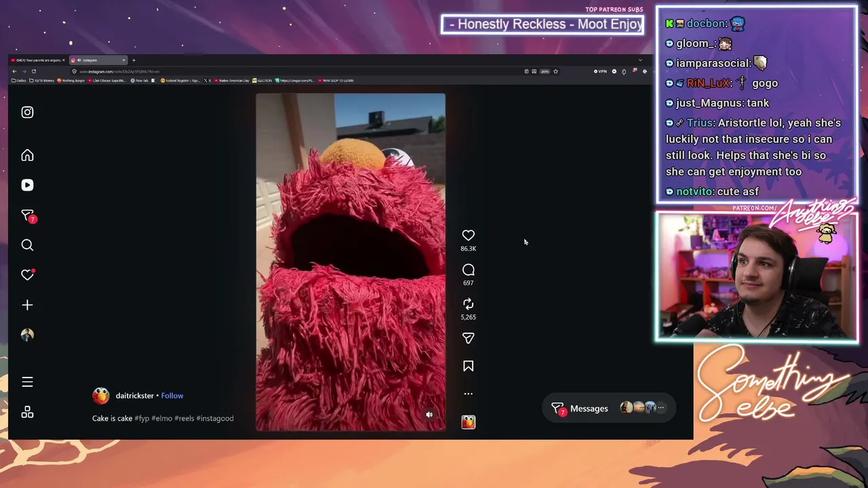Click the Elmo reel video
The width and height of the screenshot is (868, 488).
coord(351,262)
